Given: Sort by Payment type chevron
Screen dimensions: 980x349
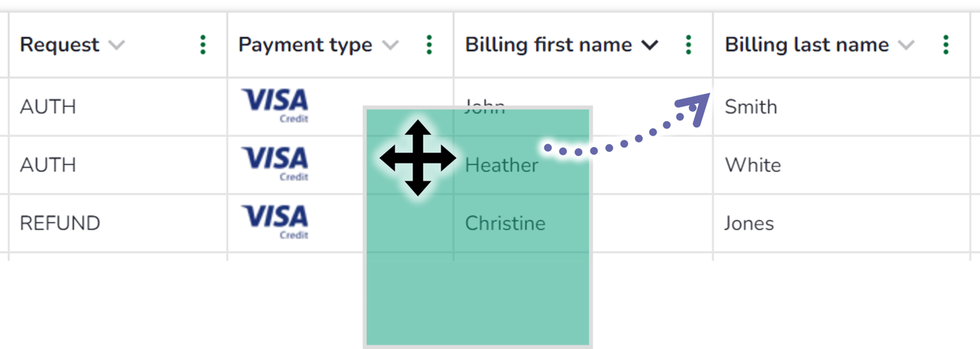Looking at the screenshot, I should pos(390,45).
